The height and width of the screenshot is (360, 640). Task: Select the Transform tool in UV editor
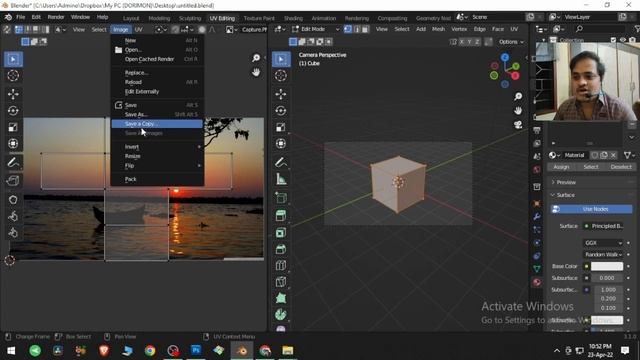pyautogui.click(x=13, y=144)
